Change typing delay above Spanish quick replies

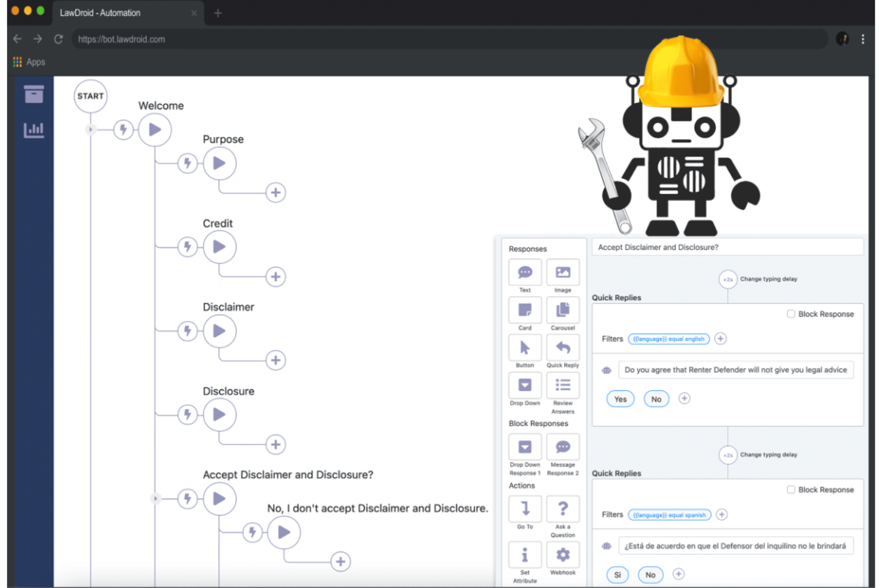tap(728, 455)
